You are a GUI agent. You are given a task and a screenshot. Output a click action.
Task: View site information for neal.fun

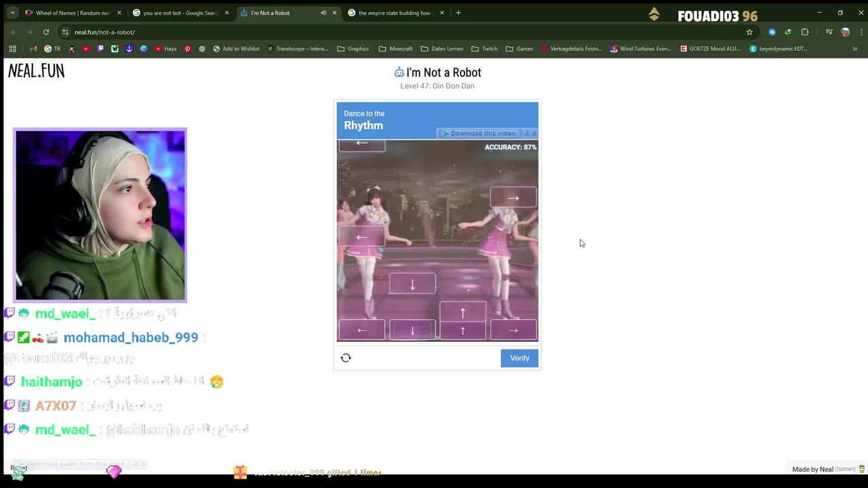(x=65, y=32)
